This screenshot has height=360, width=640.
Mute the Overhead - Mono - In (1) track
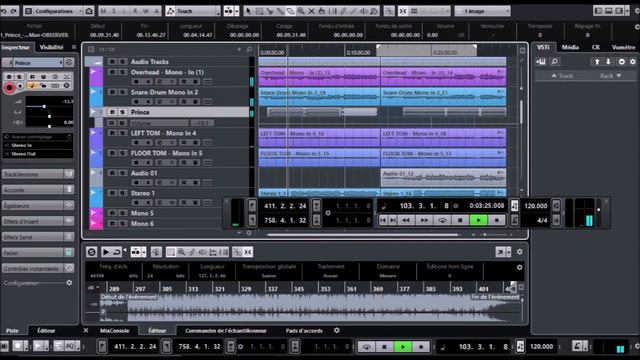pyautogui.click(x=112, y=72)
